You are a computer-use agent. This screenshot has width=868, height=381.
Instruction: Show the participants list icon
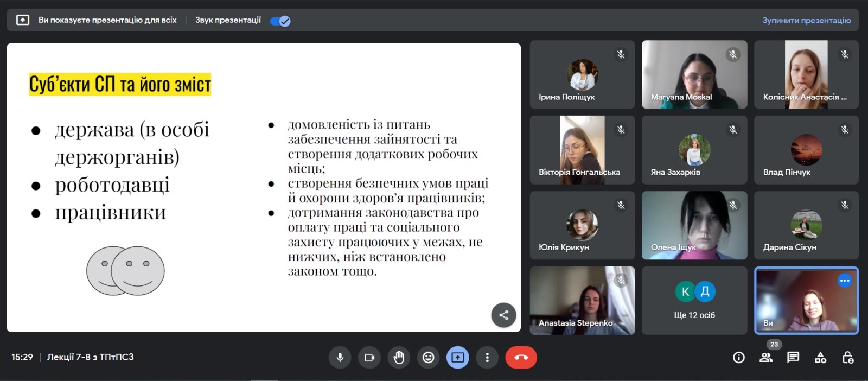coord(766,357)
